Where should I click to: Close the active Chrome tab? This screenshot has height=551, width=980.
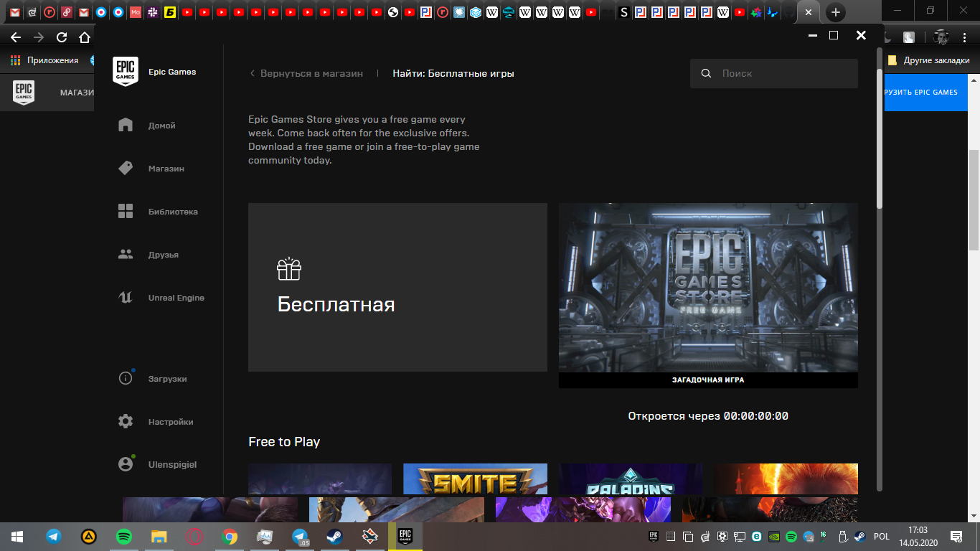click(809, 12)
